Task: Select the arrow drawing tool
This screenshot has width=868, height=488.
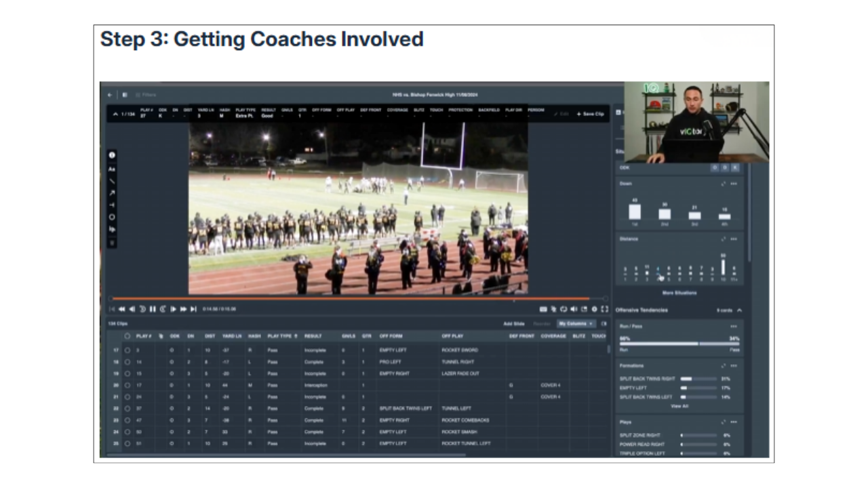Action: coord(112,192)
